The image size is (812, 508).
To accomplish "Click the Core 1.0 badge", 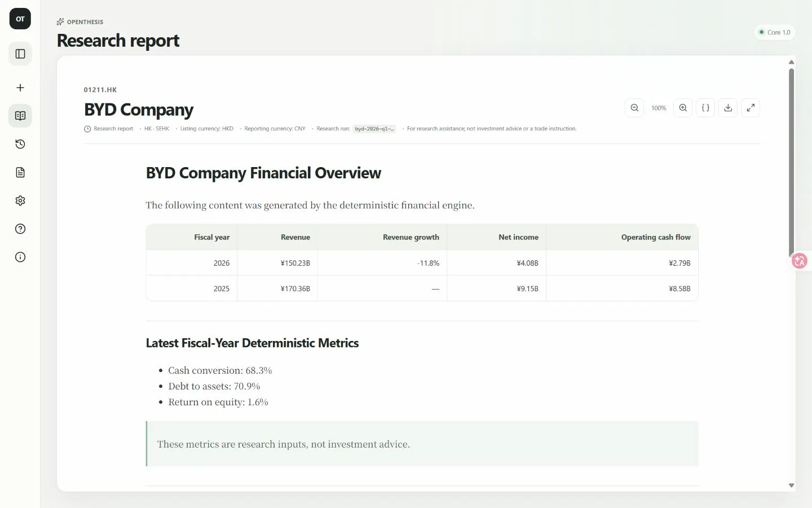I will pyautogui.click(x=775, y=32).
